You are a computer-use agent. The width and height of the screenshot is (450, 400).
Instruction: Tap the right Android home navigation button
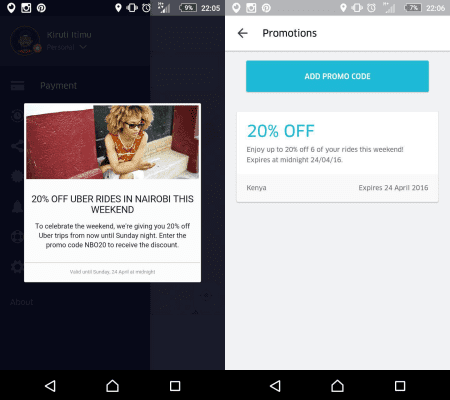(x=337, y=386)
